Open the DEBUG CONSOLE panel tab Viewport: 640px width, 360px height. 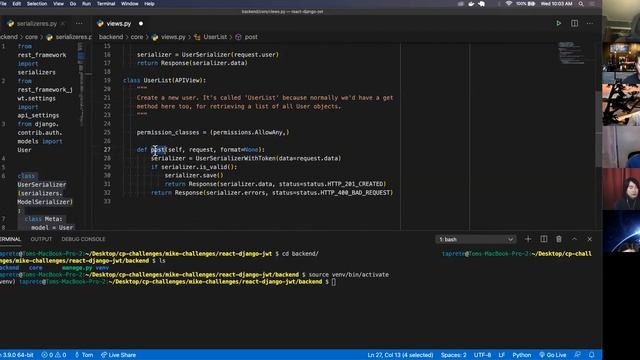click(83, 239)
